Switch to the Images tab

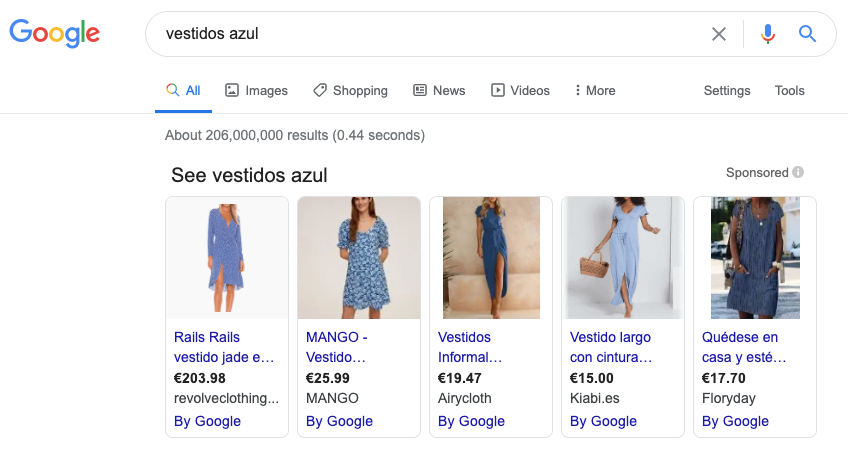(256, 90)
